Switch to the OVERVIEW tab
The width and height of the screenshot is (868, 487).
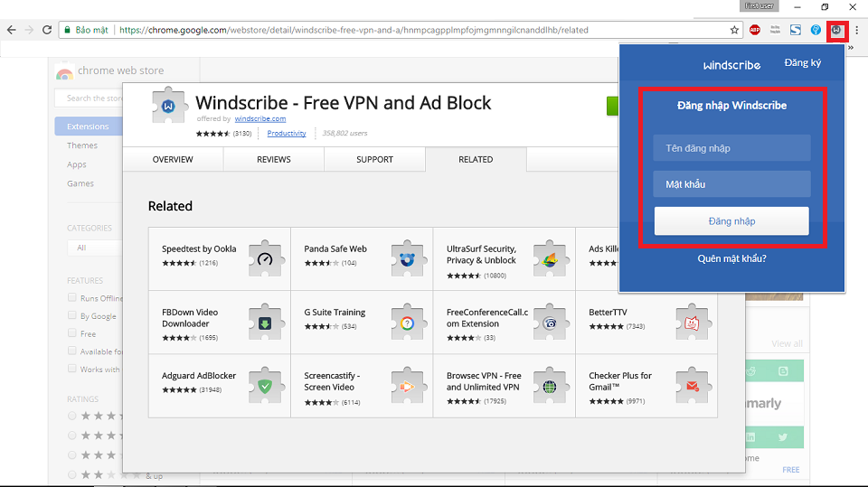[x=173, y=159]
